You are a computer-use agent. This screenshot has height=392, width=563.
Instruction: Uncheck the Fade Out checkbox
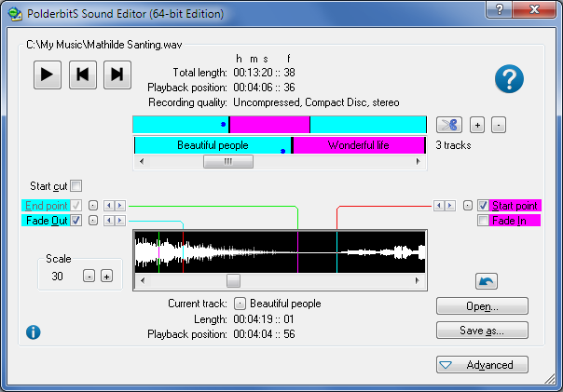click(x=76, y=220)
